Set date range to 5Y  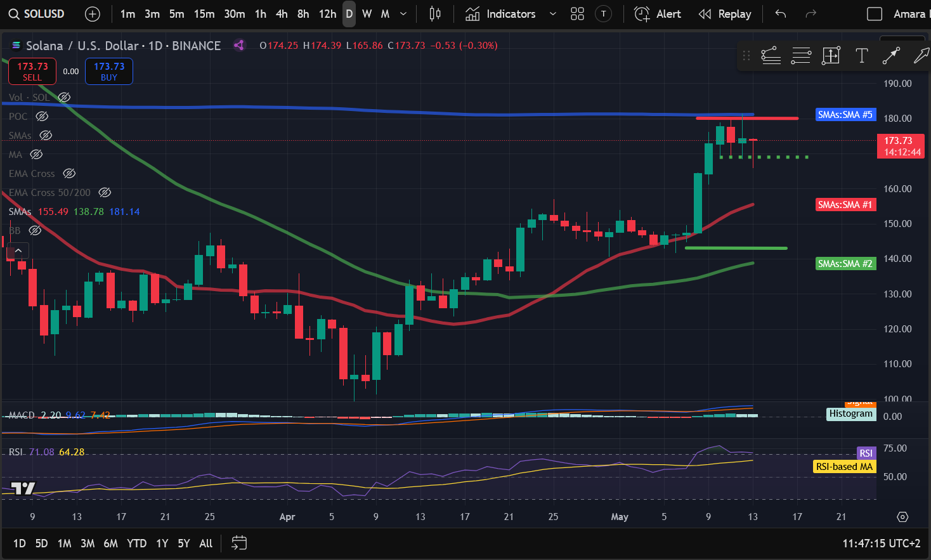[x=184, y=544]
